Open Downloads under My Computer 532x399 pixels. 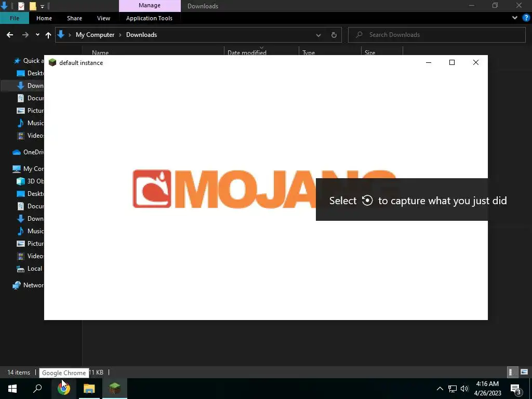click(31, 219)
